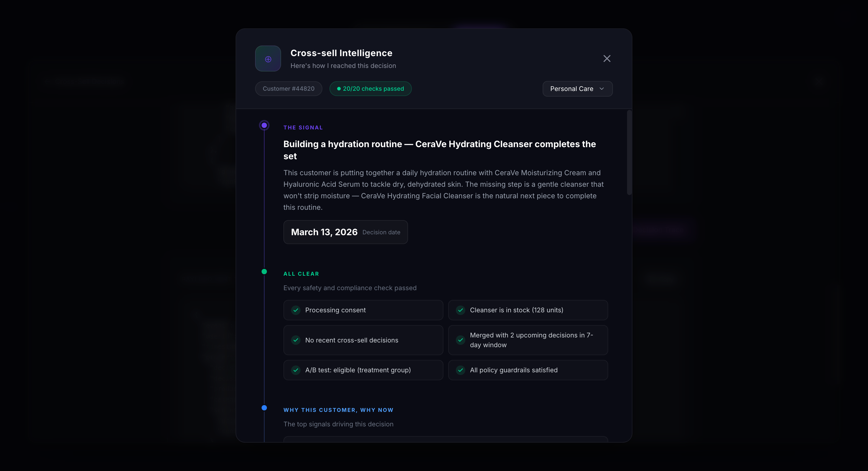
Task: Click the blue Why This Customer marker
Action: pos(264,408)
